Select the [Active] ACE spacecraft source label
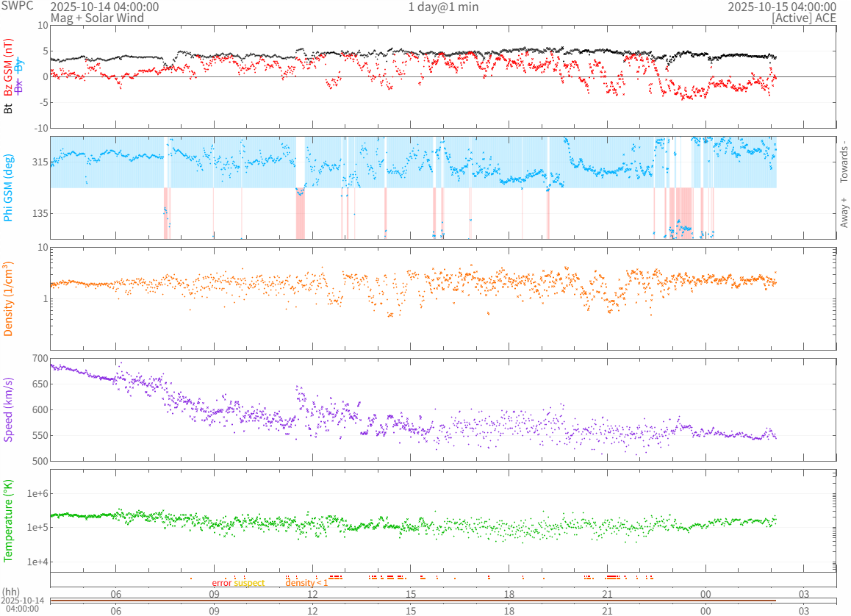The width and height of the screenshot is (851, 616). (804, 18)
